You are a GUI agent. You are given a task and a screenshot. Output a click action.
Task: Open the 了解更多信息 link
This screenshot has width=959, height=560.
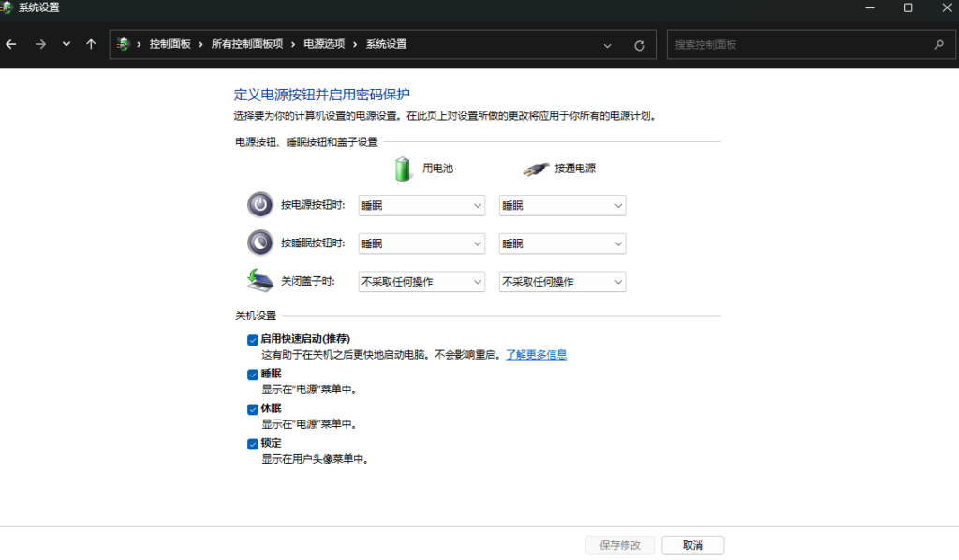[536, 355]
